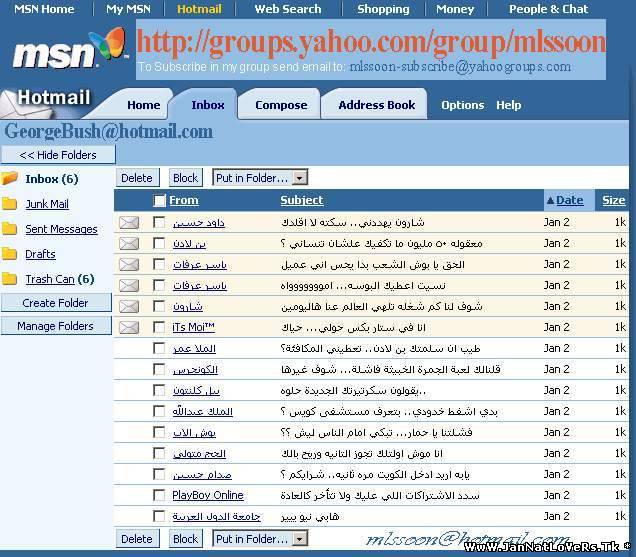Sort messages by From column
The height and width of the screenshot is (557, 636).
click(184, 200)
